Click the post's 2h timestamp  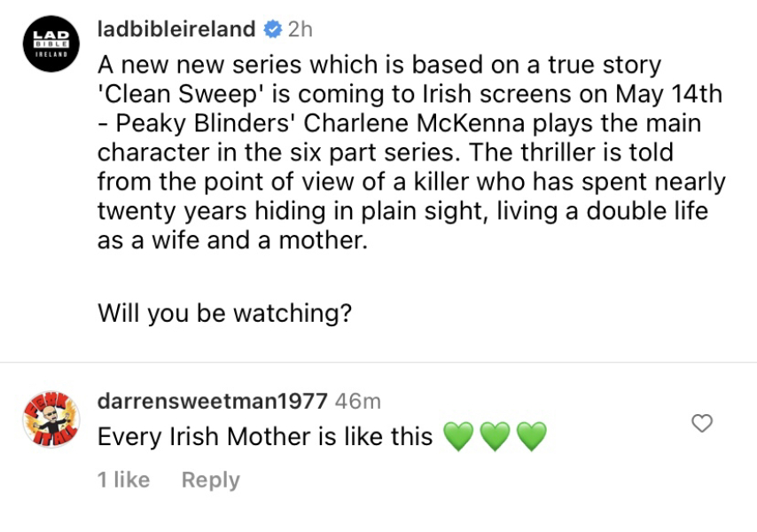(300, 29)
